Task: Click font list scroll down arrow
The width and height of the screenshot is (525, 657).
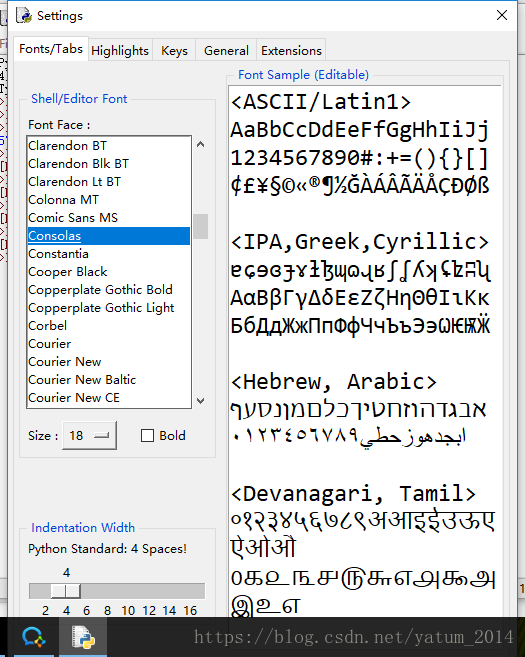Action: point(201,401)
